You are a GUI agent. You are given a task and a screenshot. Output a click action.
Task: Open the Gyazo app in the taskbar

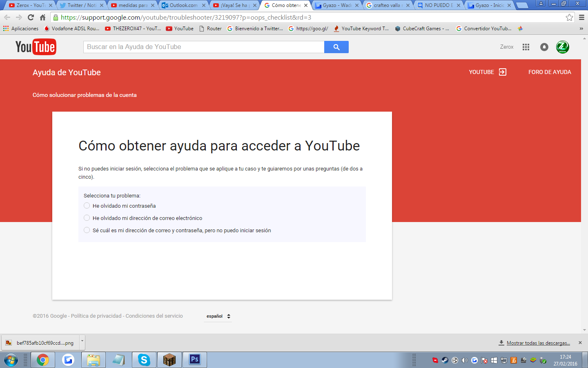coord(68,360)
